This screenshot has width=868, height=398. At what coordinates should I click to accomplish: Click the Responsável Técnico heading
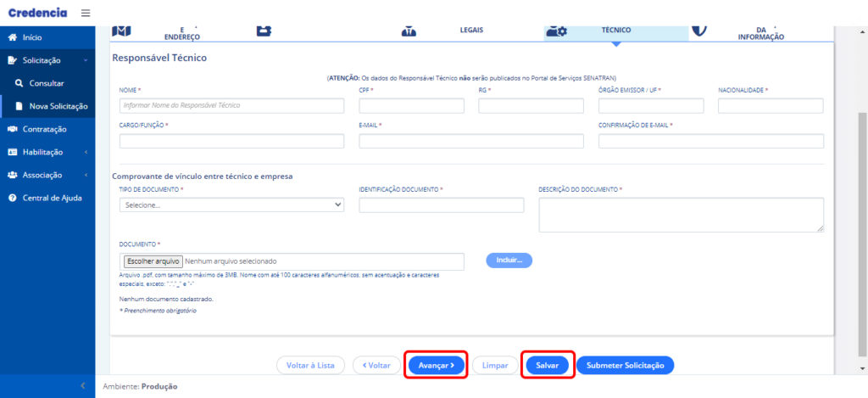click(x=159, y=58)
